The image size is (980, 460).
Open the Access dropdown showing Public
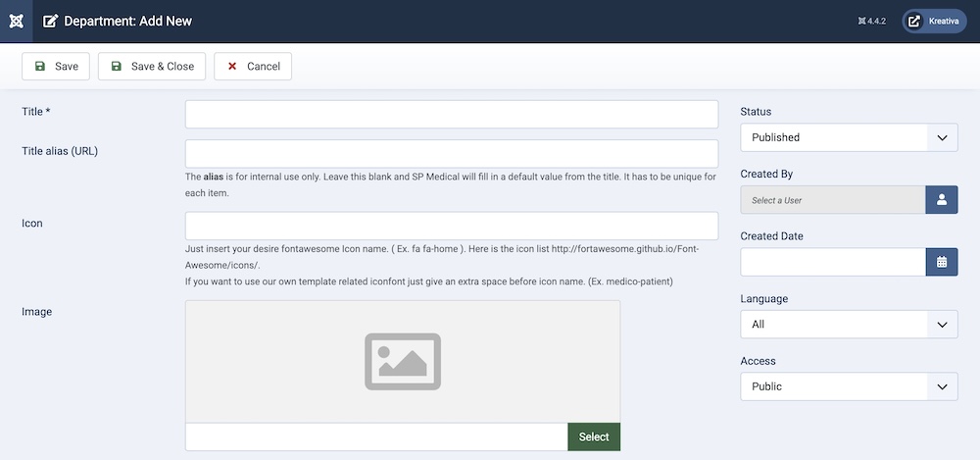pos(849,386)
